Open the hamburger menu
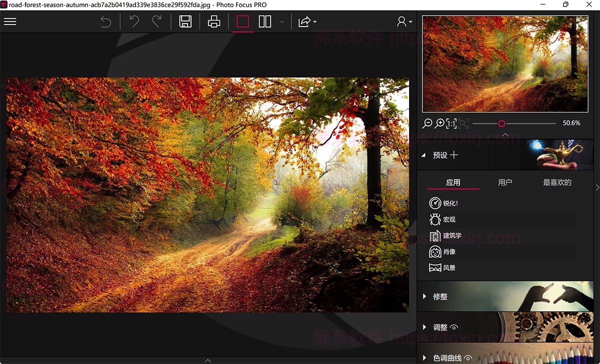Image resolution: width=600 pixels, height=364 pixels. (10, 21)
